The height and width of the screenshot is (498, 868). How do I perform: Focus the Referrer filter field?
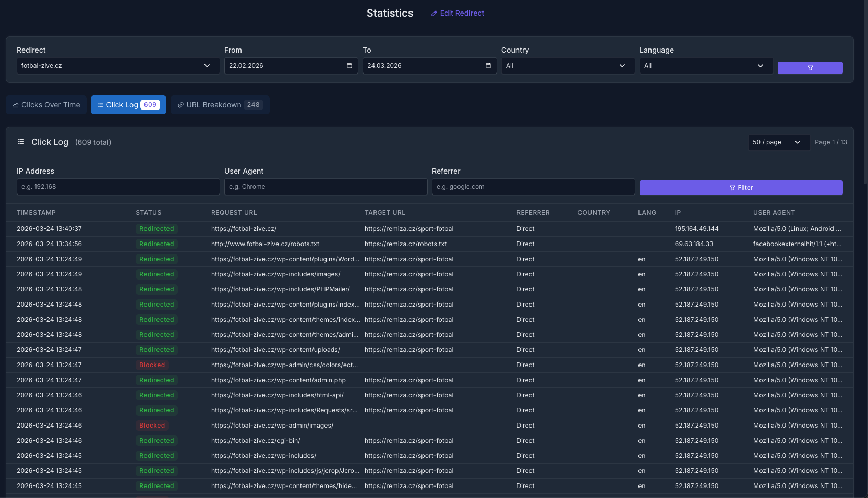point(533,187)
